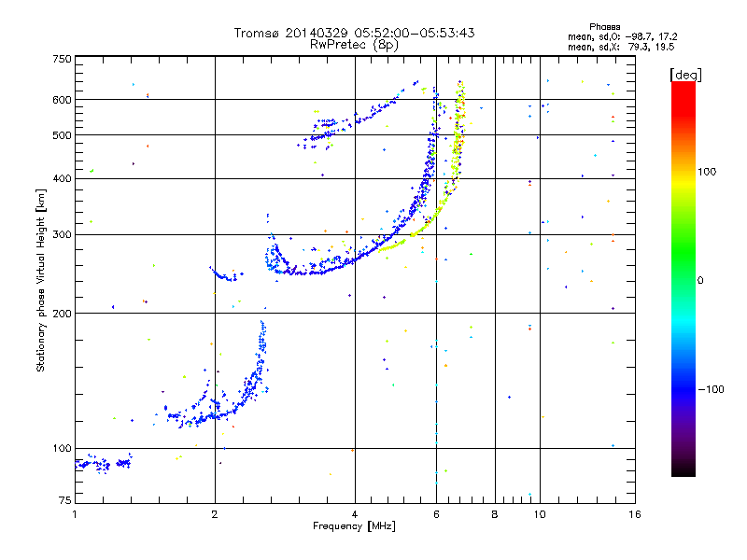The width and height of the screenshot is (747, 560).
Task: Click the colorbar label "-100"
Action: coord(712,389)
